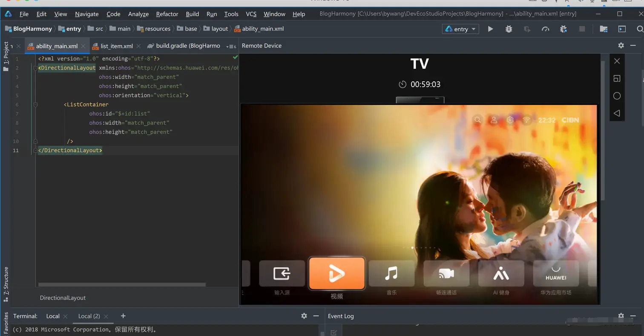644x336 pixels.
Task: Show hidden editor tabs list dropdown
Action: 231,46
